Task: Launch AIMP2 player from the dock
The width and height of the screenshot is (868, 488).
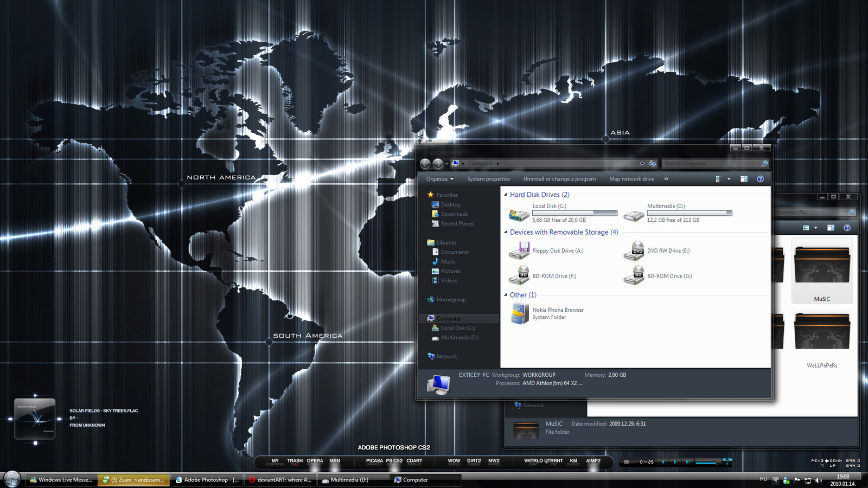Action: click(593, 462)
